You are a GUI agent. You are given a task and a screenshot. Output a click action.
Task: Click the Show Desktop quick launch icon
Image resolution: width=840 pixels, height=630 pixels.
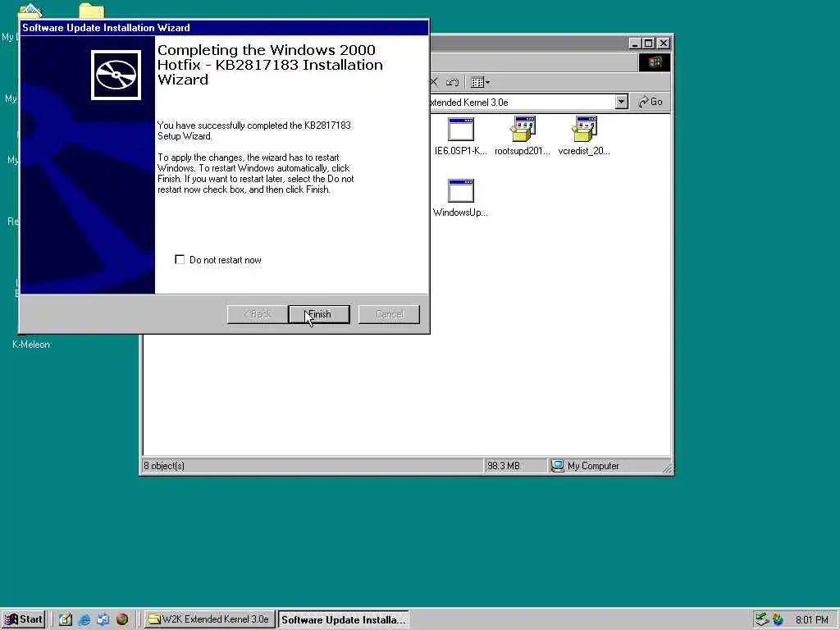[66, 620]
